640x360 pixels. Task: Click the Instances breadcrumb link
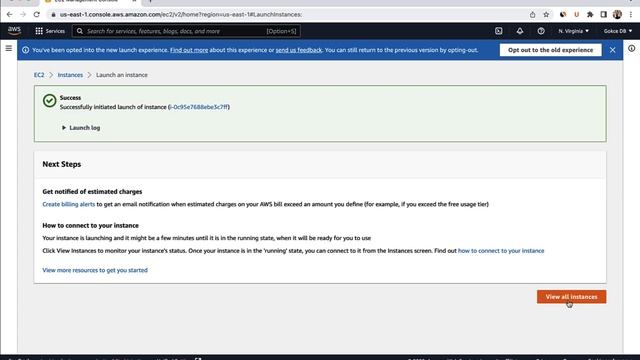70,75
